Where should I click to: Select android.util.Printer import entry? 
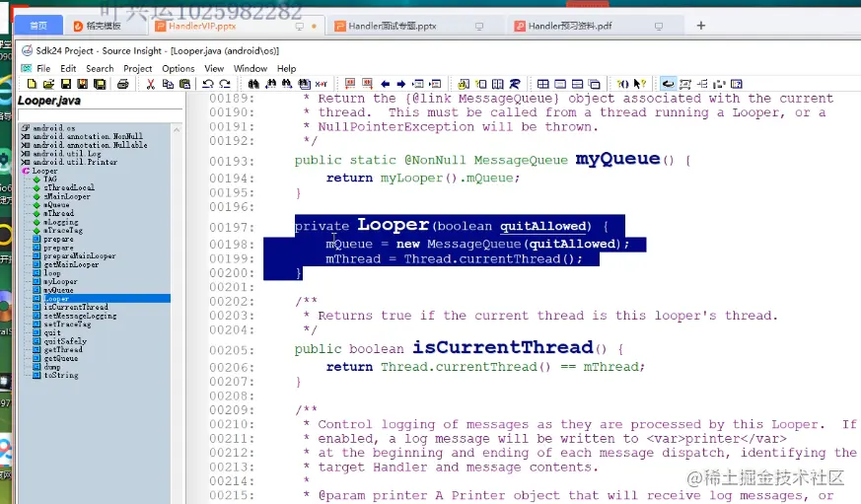[x=75, y=162]
